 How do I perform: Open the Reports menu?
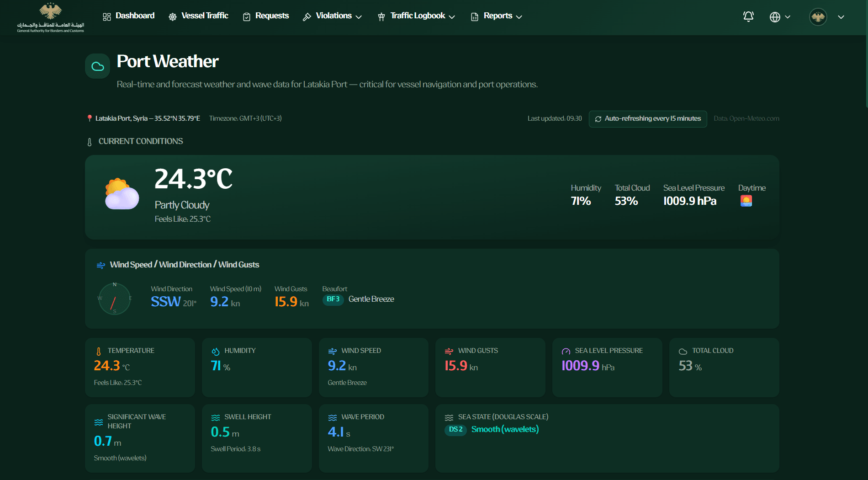coord(497,16)
